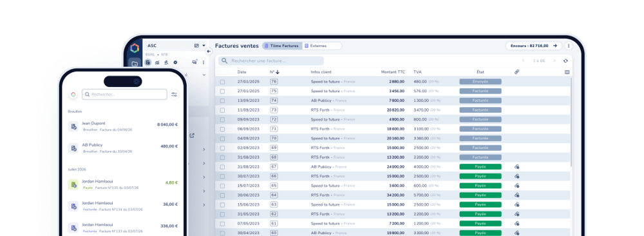Viewport: 644px width, 236px height.
Task: Open the gavel legal icon under EURL
Action: 166,63
